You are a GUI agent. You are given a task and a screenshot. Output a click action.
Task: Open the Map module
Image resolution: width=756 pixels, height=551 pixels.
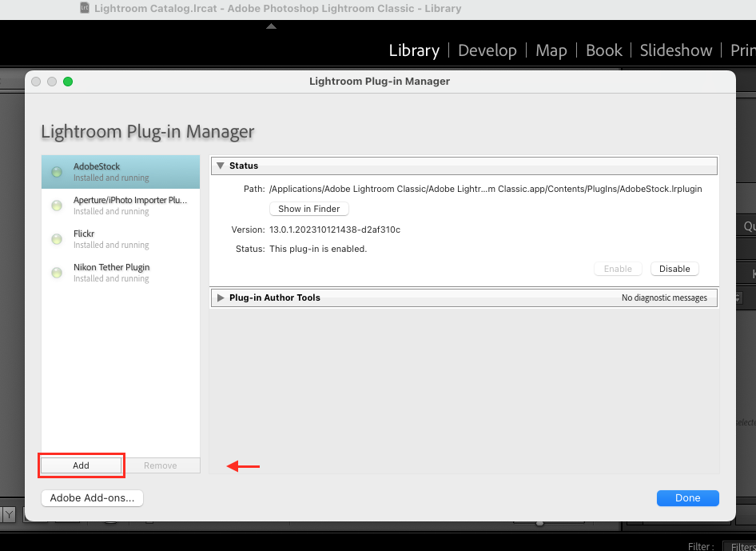tap(551, 50)
